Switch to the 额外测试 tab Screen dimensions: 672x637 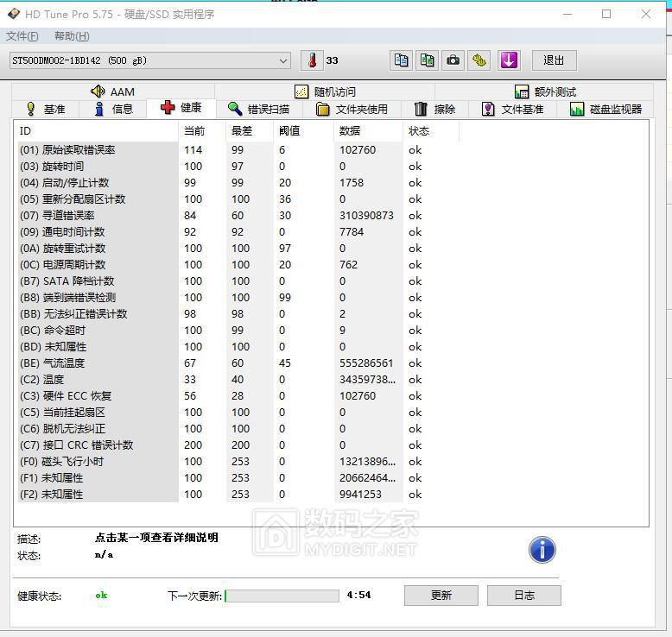pos(545,91)
